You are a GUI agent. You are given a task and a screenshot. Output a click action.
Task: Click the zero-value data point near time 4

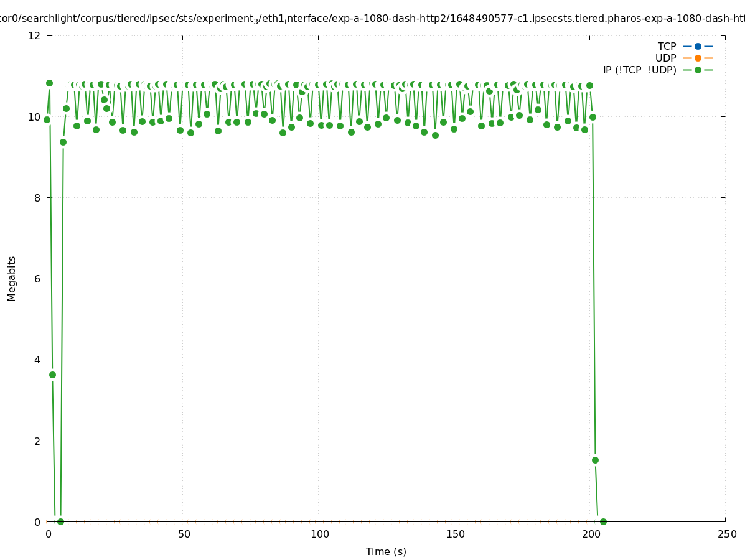coord(60,521)
